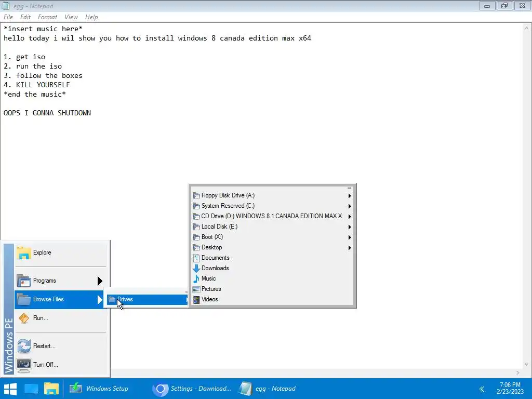Click the Notepad horizontal scrollbar right arrow
532x399 pixels.
518,373
